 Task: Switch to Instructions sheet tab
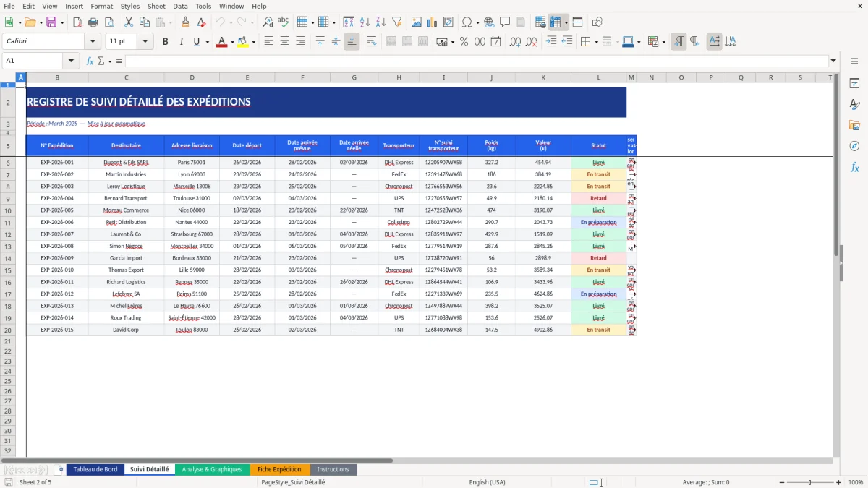(x=333, y=470)
